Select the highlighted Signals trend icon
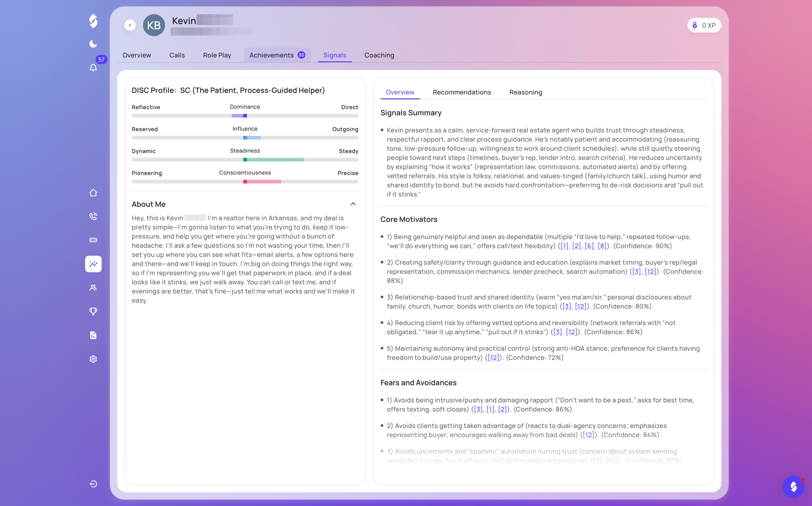The image size is (812, 506). pos(93,264)
